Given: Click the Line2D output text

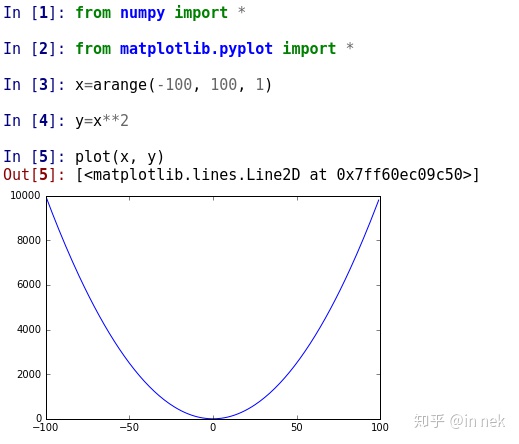Looking at the screenshot, I should (277, 175).
